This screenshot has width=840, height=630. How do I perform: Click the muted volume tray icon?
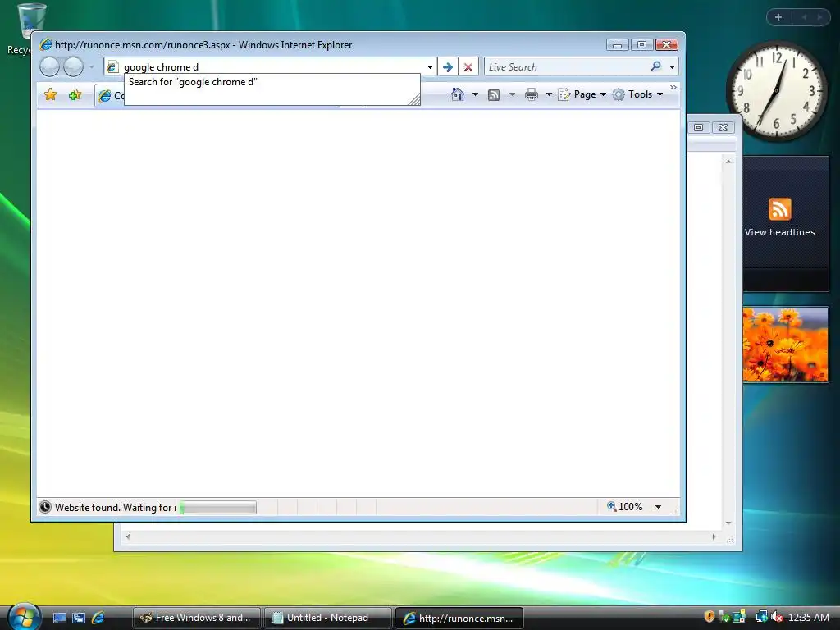tap(776, 617)
